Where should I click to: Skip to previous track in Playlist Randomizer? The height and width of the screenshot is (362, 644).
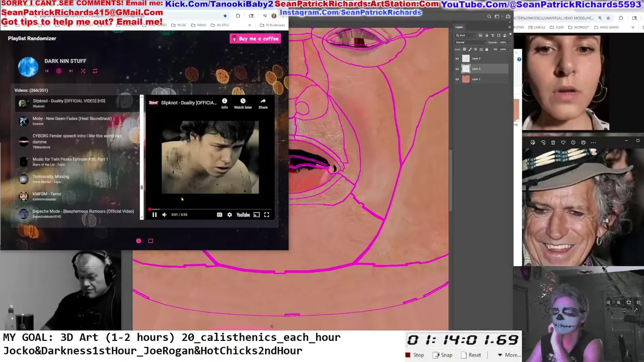[47, 71]
